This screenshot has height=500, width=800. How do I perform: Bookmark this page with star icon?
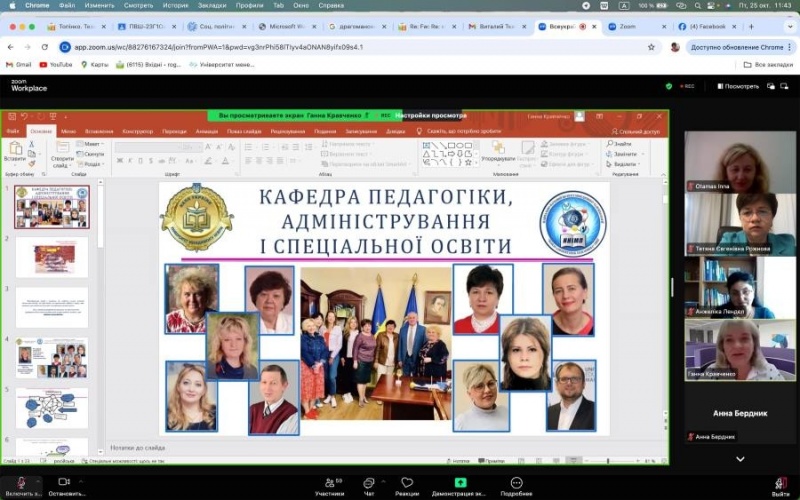point(651,46)
